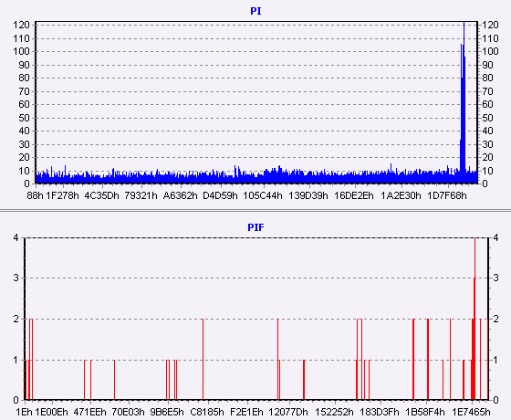Click the lone red PIF bar above C8185h

pos(203,359)
